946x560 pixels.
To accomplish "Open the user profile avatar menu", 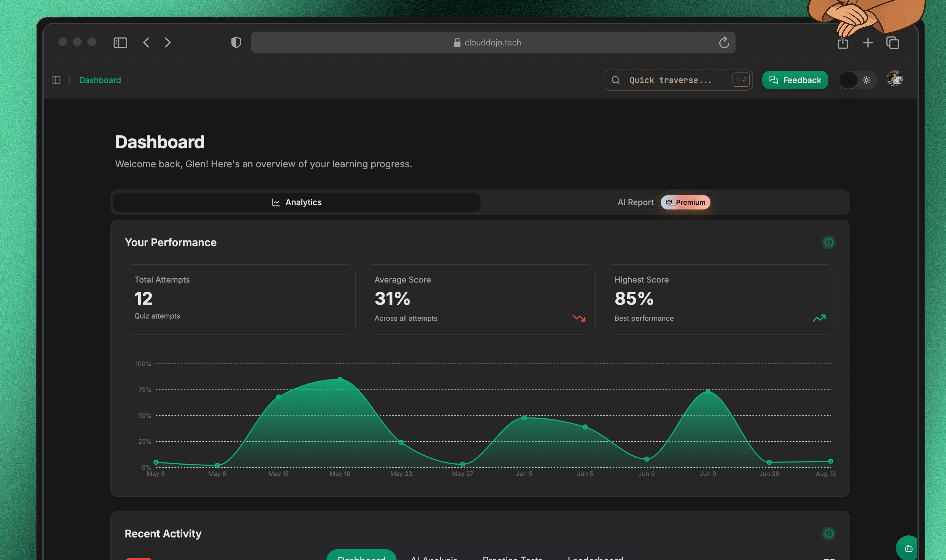I will coord(894,79).
